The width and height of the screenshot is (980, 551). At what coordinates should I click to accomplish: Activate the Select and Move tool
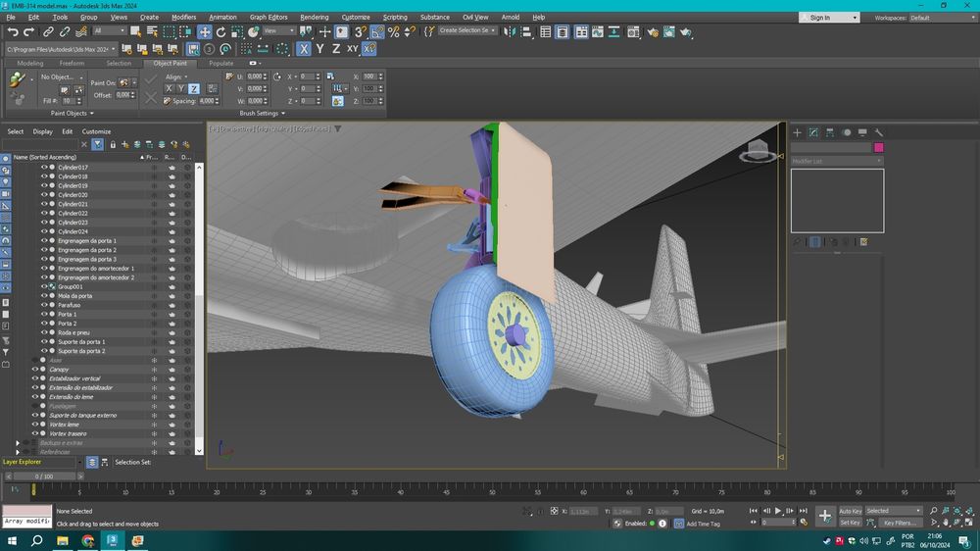(205, 31)
